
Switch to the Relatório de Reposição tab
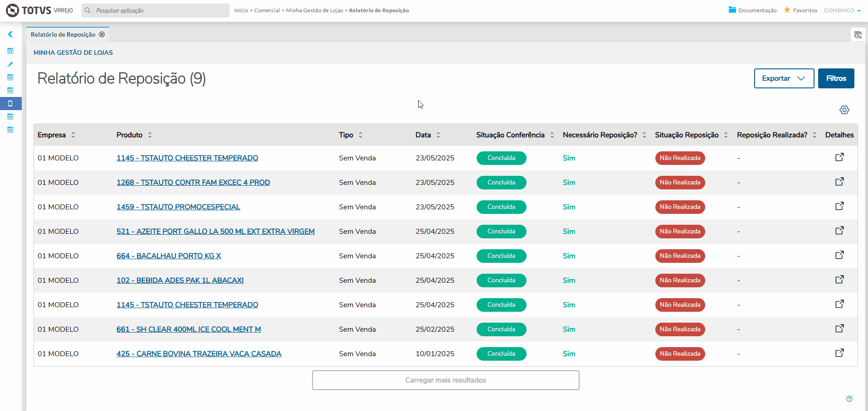[63, 34]
